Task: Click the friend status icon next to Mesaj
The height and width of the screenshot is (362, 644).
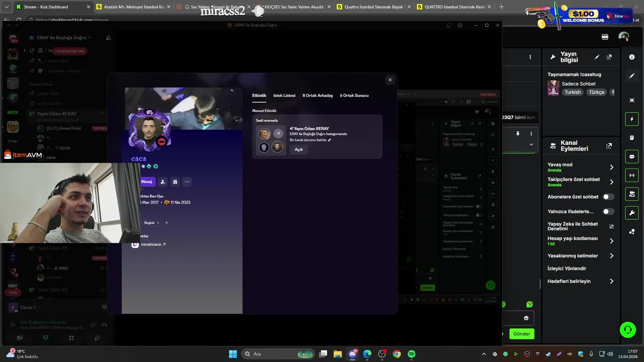Action: click(x=163, y=182)
